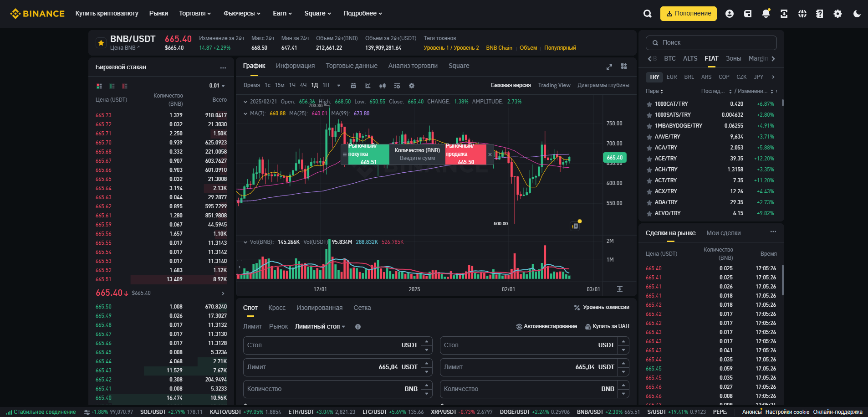Increase the left Стоп price stepper
This screenshot has width=868, height=417.
(427, 341)
